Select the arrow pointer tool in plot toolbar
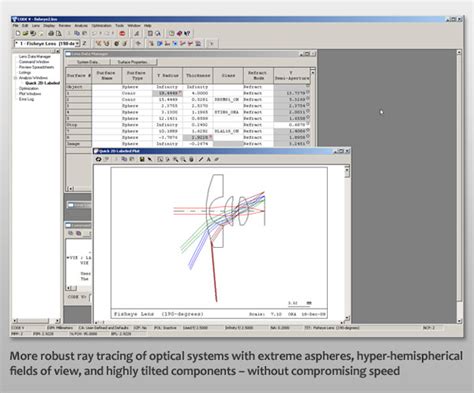Screen dimensions: 474x393 point(150,159)
